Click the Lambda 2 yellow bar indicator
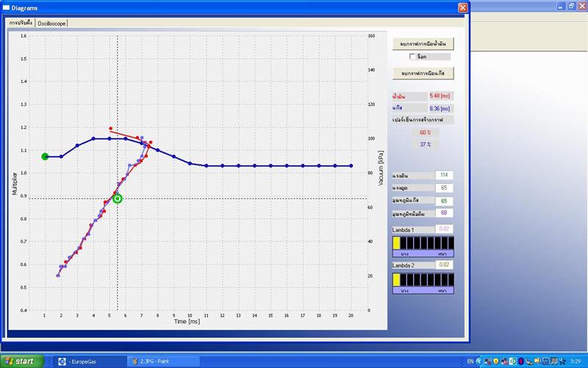The width and height of the screenshot is (588, 368). (x=396, y=280)
